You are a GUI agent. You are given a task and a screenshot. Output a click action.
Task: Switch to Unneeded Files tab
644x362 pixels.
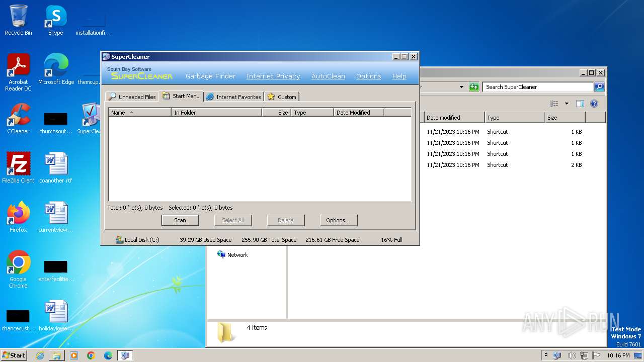(x=132, y=97)
